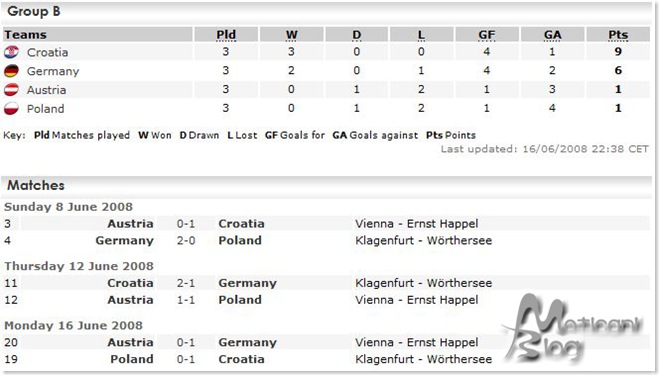659x375 pixels.
Task: Click the Pts column header
Action: click(618, 35)
